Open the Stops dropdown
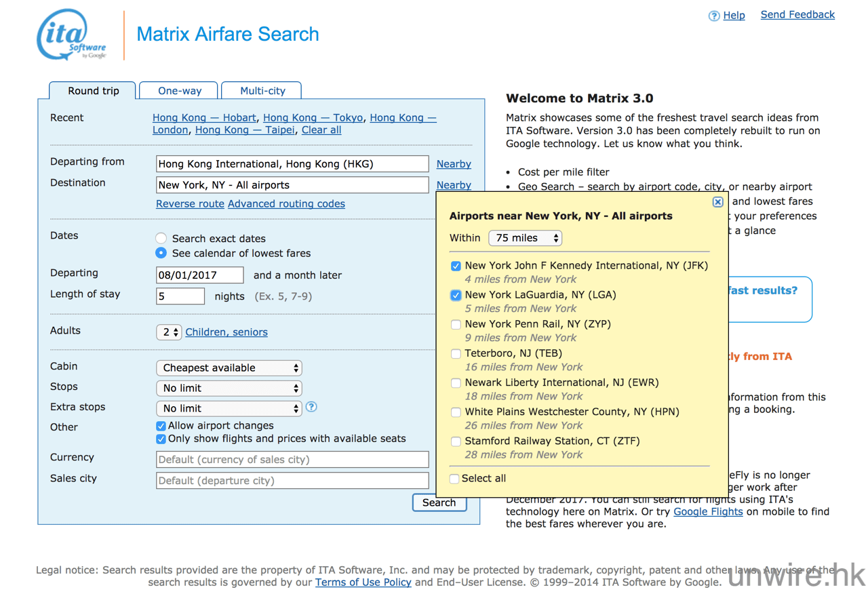The width and height of the screenshot is (868, 594). pos(229,388)
